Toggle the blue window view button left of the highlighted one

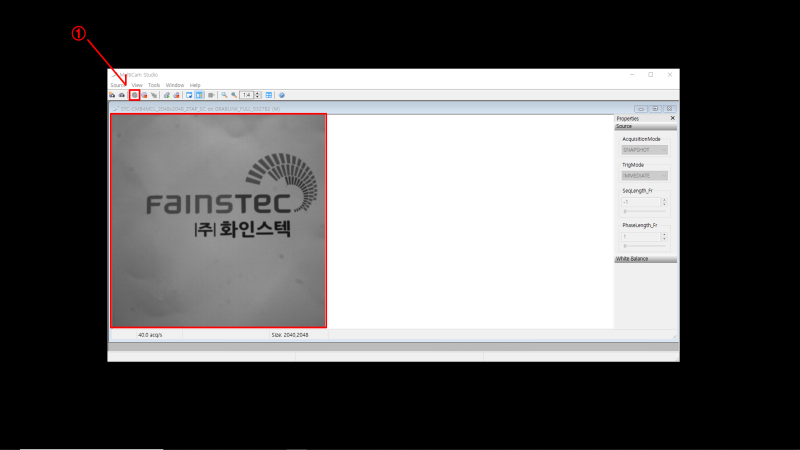[189, 95]
